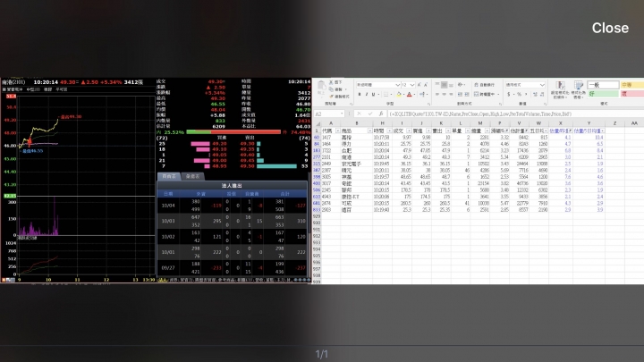Click the middle vertical align icon

(444, 85)
